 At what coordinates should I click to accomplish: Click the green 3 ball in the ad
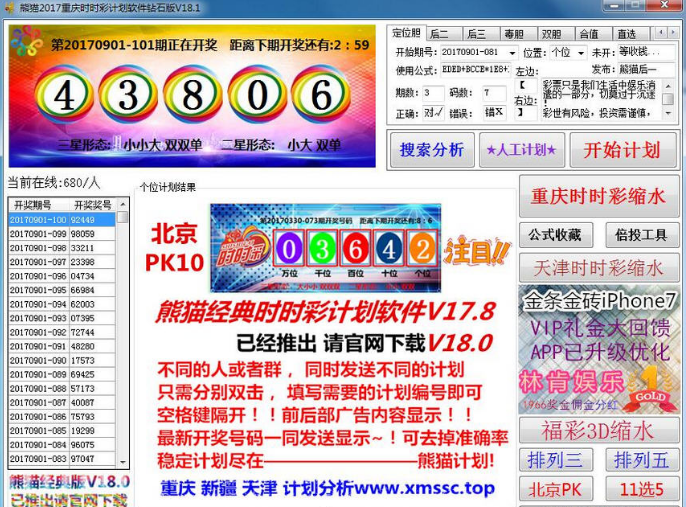coord(322,248)
